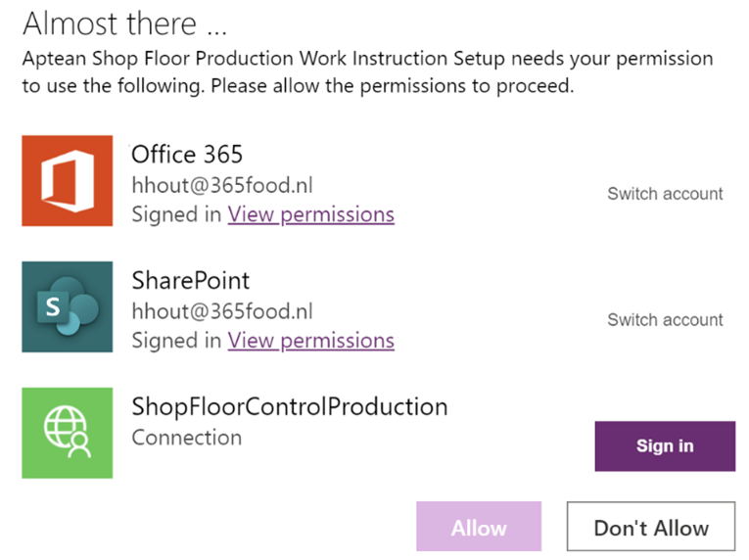Choose the Don't Allow button
Image resolution: width=749 pixels, height=560 pixels.
651,528
